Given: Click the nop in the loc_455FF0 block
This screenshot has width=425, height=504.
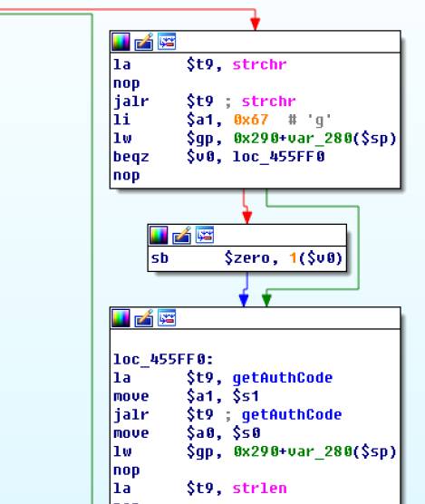Looking at the screenshot, I should 127,470.
